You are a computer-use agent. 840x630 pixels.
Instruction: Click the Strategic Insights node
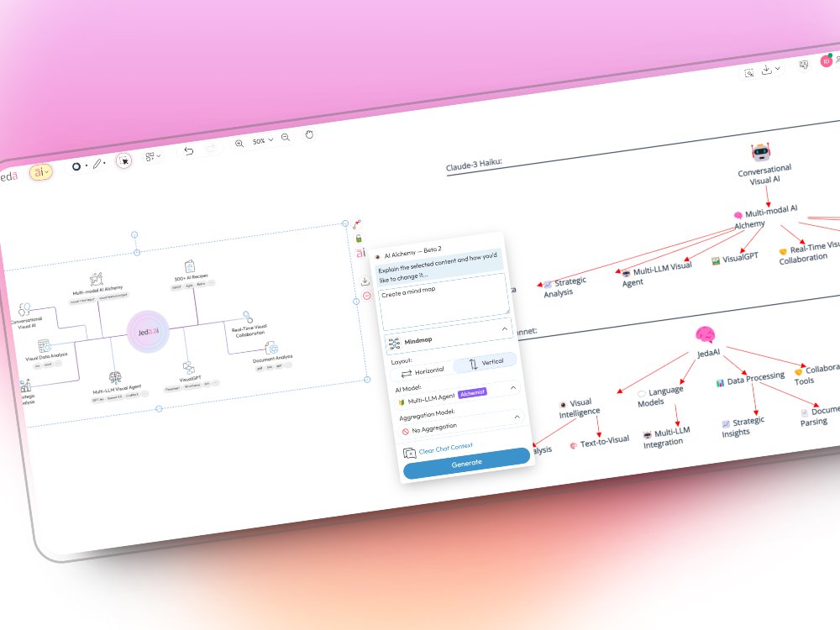pyautogui.click(x=743, y=427)
